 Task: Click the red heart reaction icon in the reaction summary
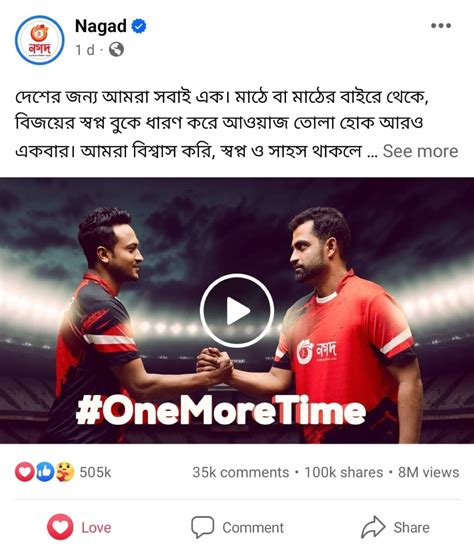(x=24, y=472)
